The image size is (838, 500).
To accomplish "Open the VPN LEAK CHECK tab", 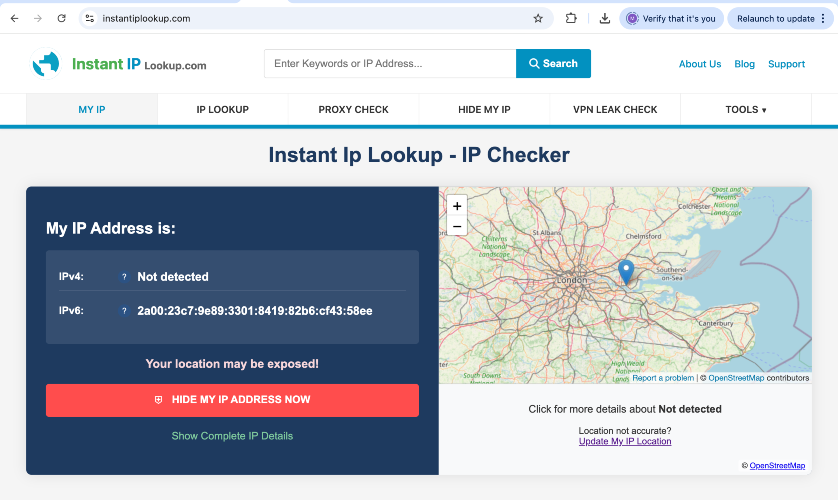I will (x=615, y=110).
